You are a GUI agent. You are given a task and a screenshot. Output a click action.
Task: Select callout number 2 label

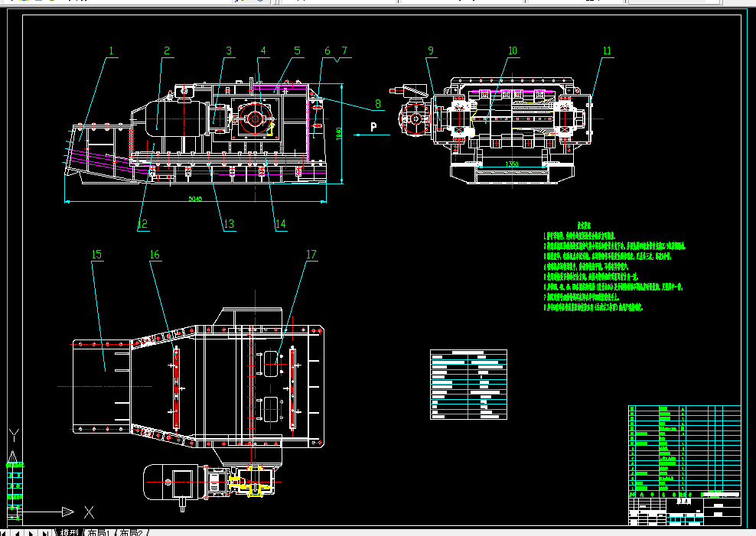tap(167, 50)
